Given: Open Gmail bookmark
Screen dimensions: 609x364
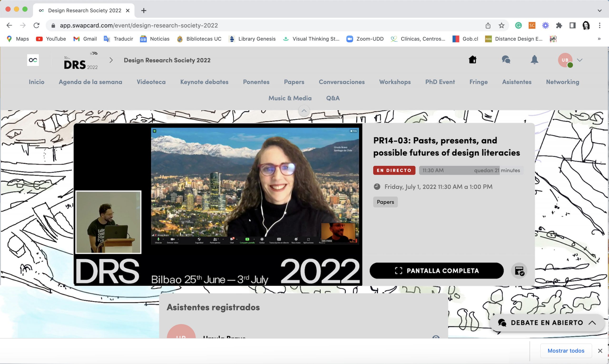Looking at the screenshot, I should tap(85, 39).
